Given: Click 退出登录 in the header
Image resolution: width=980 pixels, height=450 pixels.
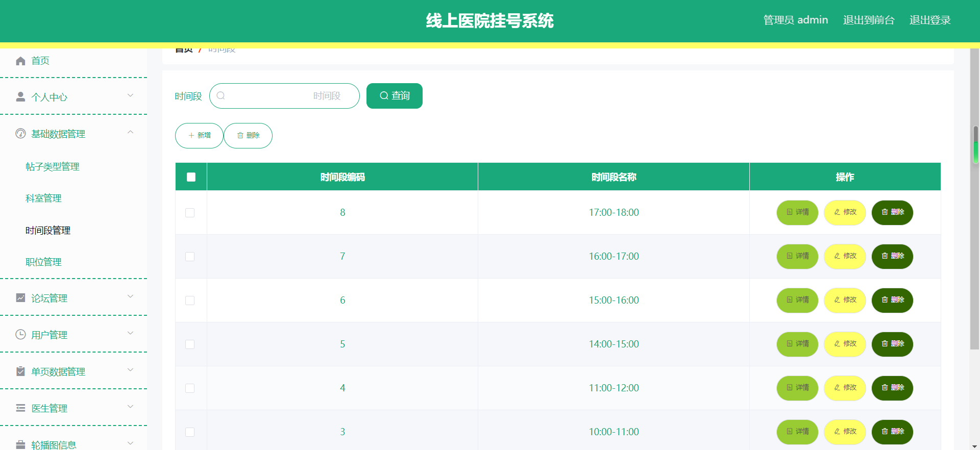Looking at the screenshot, I should pos(930,20).
